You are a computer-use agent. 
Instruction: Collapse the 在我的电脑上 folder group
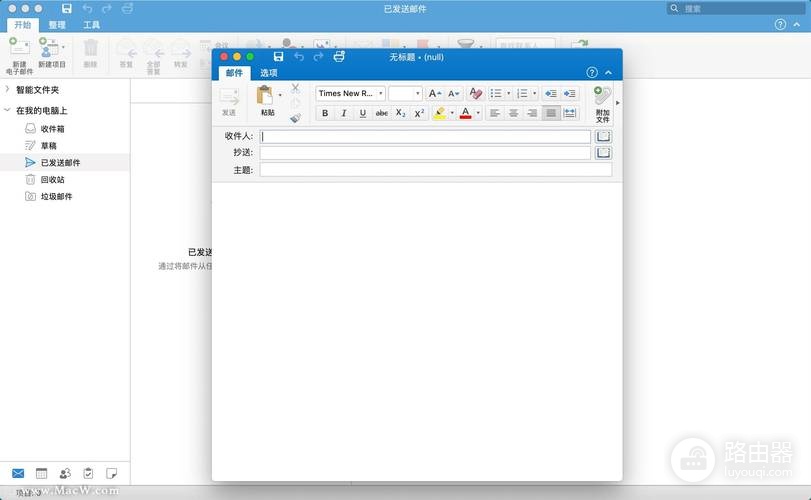pos(7,110)
